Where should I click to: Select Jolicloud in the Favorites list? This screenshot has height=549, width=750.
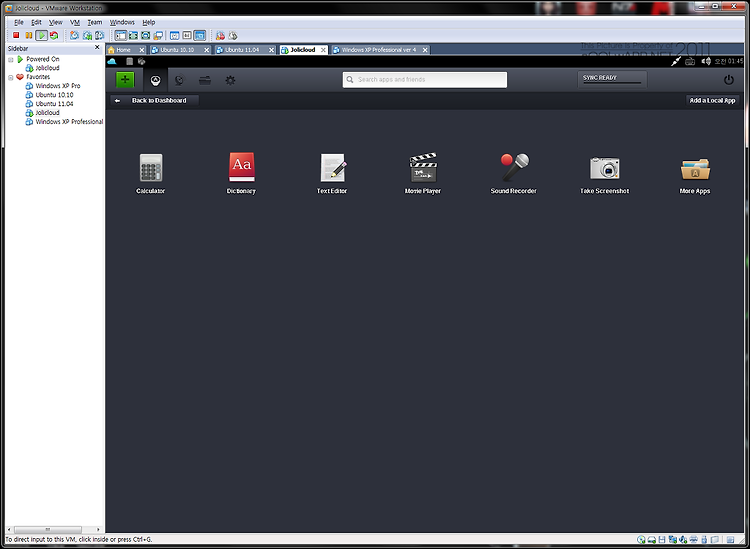[47, 112]
